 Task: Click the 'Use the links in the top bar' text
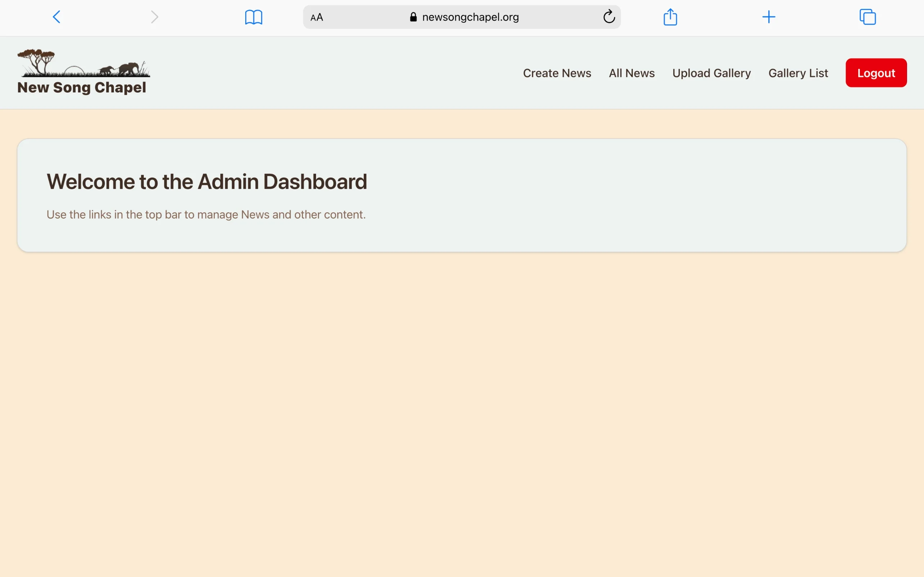pyautogui.click(x=206, y=215)
